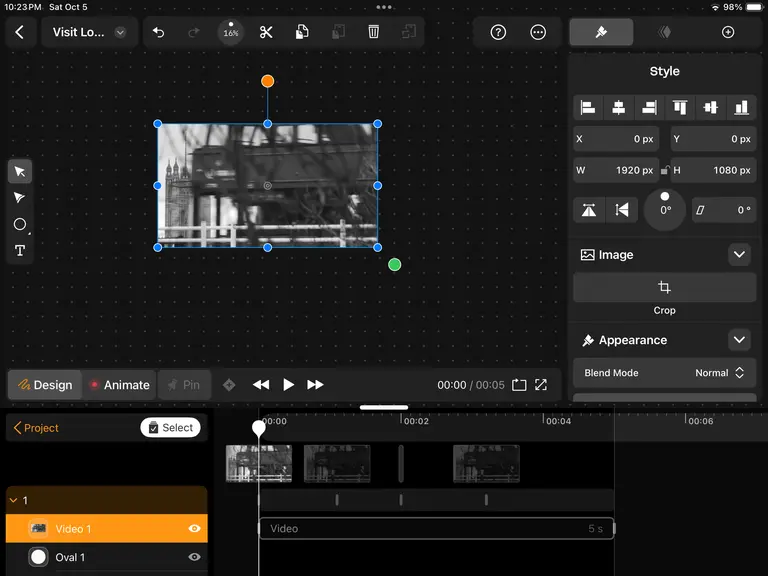This screenshot has width=768, height=576.
Task: Rewind playback
Action: [x=261, y=385]
